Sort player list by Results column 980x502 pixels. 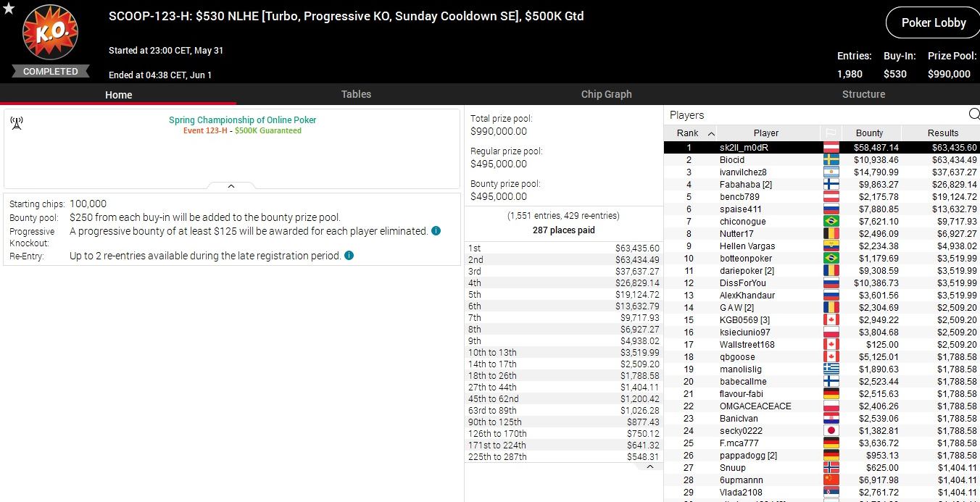pos(942,133)
